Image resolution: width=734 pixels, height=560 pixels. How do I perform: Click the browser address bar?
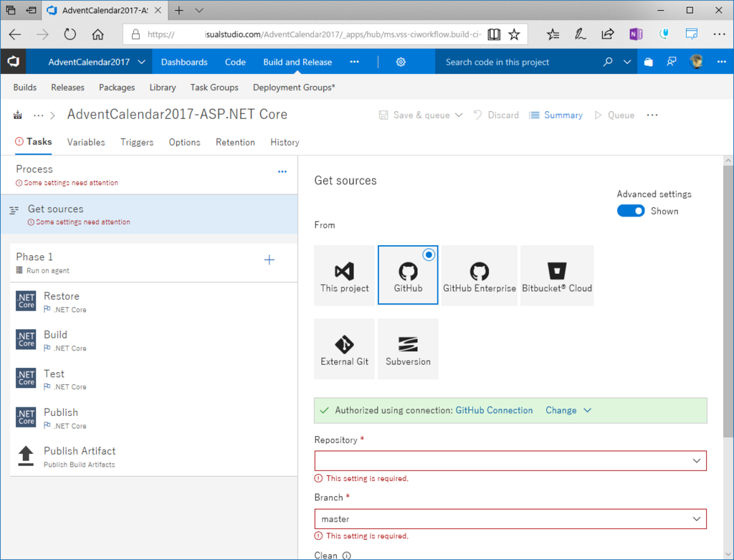(x=314, y=34)
